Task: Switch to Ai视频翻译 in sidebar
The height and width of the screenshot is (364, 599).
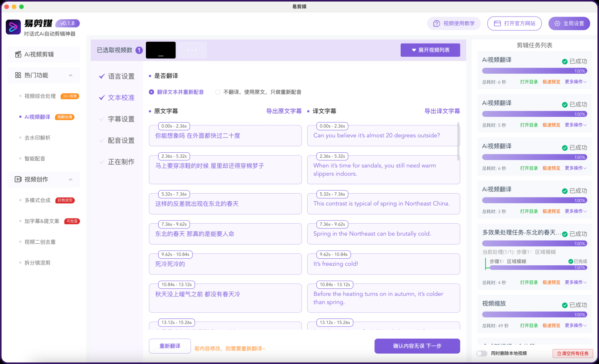Action: [x=37, y=116]
